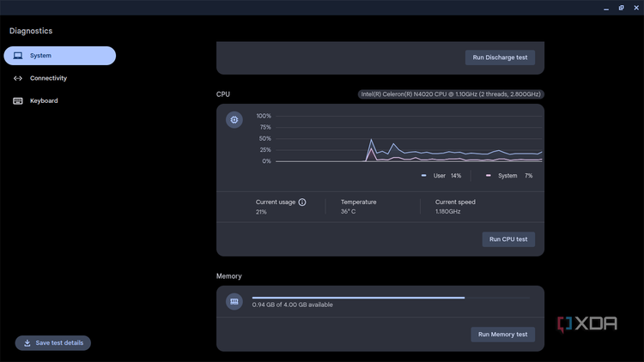Minimize the Diagnostics window
Screen dimensions: 644x362
[606, 8]
